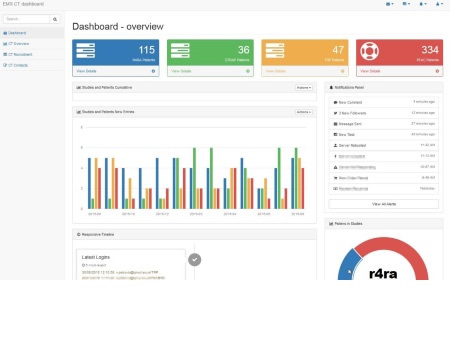Click View Details on the blue 115 card
This screenshot has width=450, height=360.
coord(86,71)
